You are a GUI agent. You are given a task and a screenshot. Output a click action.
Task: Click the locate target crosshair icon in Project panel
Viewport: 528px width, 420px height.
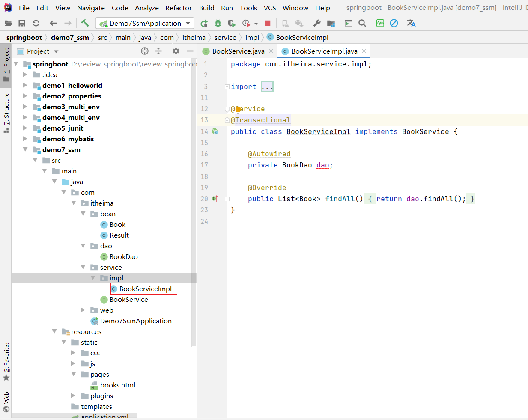point(145,51)
